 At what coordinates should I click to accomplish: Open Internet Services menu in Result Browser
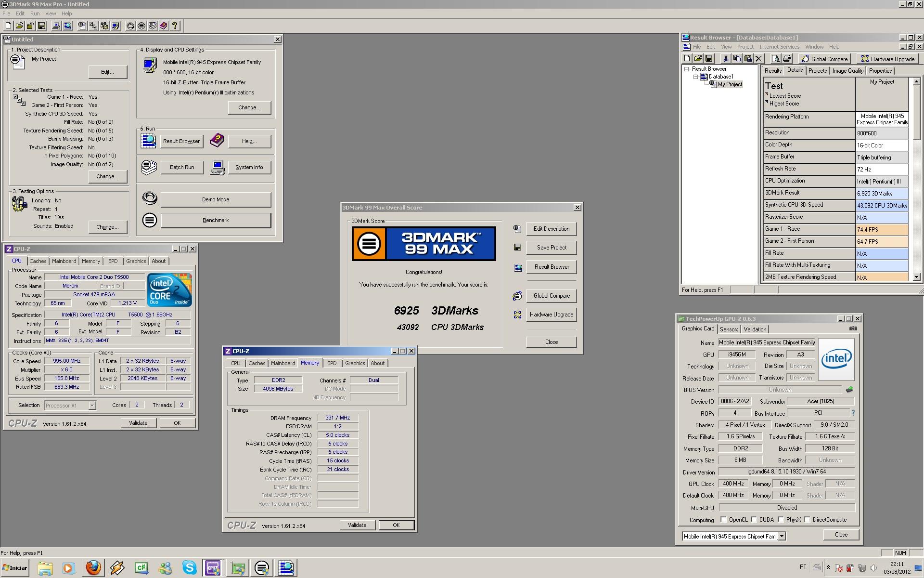[x=779, y=47]
